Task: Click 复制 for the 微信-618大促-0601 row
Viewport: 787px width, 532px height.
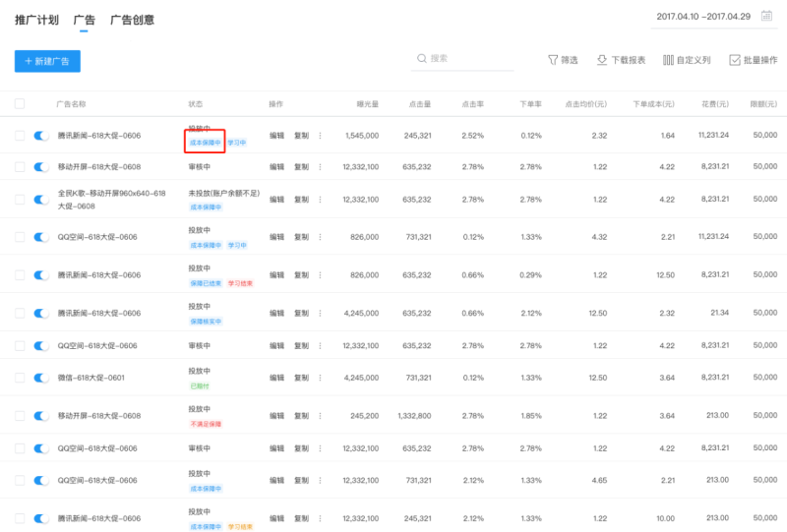Action: (x=301, y=378)
